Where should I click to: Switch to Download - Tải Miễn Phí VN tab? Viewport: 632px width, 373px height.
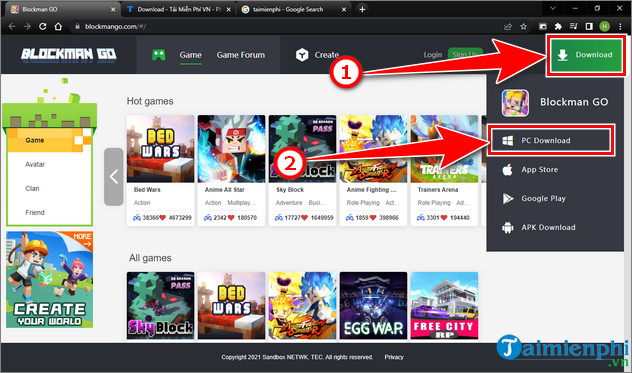tap(179, 9)
